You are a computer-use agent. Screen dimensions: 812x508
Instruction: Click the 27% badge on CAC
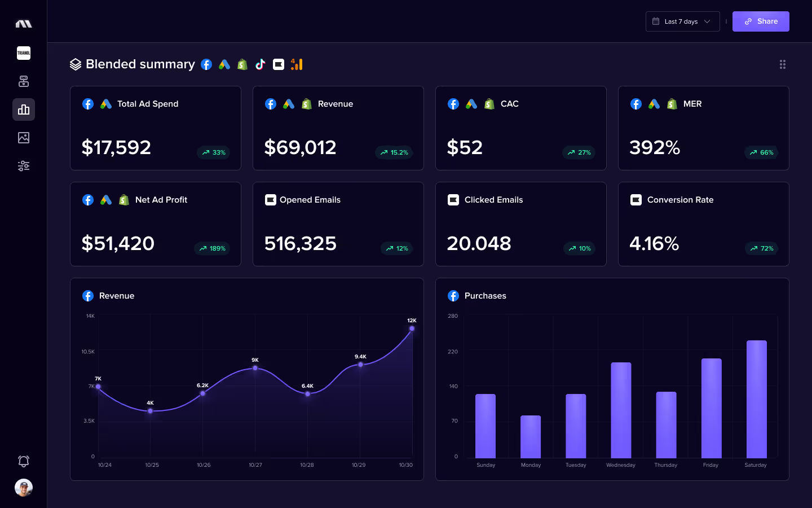[579, 152]
